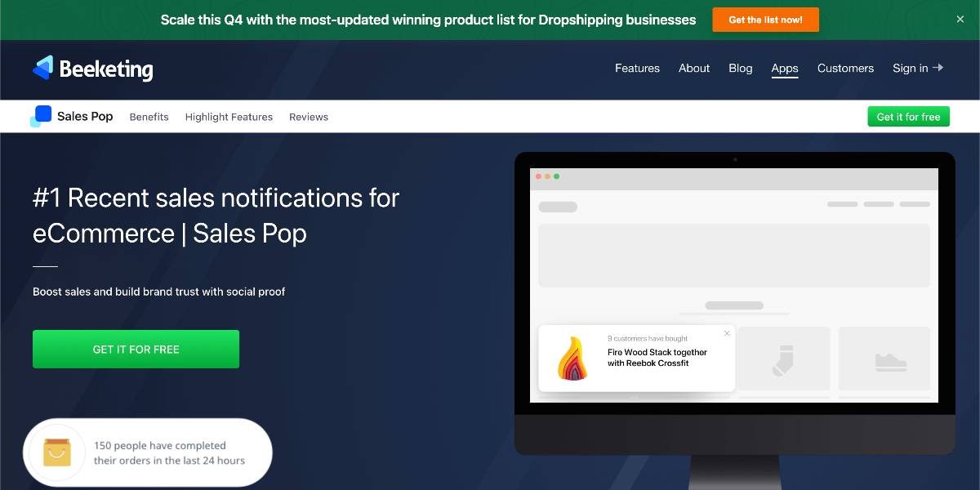Click the Fire Wood Stack product text
980x490 pixels.
(657, 358)
